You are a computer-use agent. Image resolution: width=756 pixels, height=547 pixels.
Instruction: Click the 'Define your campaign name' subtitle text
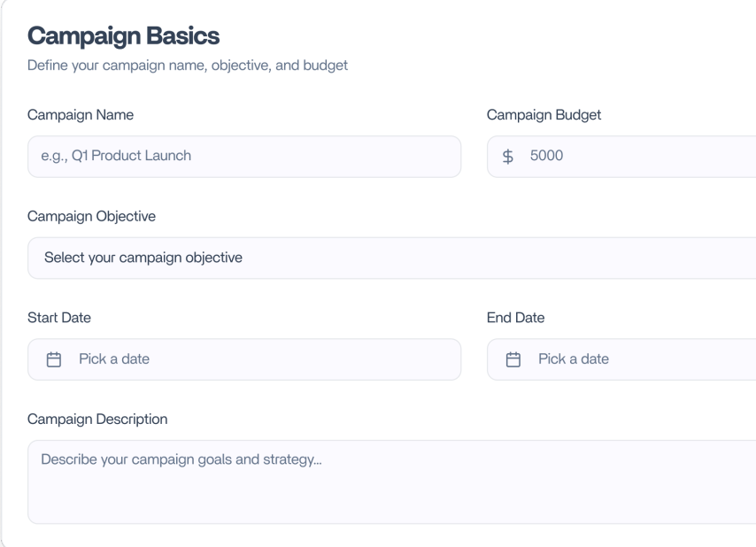pyautogui.click(x=187, y=65)
